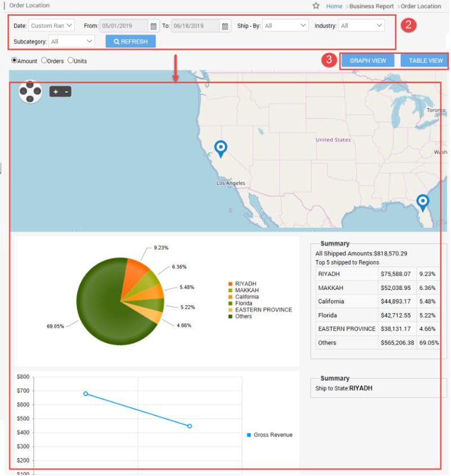Image resolution: width=451 pixels, height=476 pixels.
Task: Pan the map to the left
Action: click(23, 91)
